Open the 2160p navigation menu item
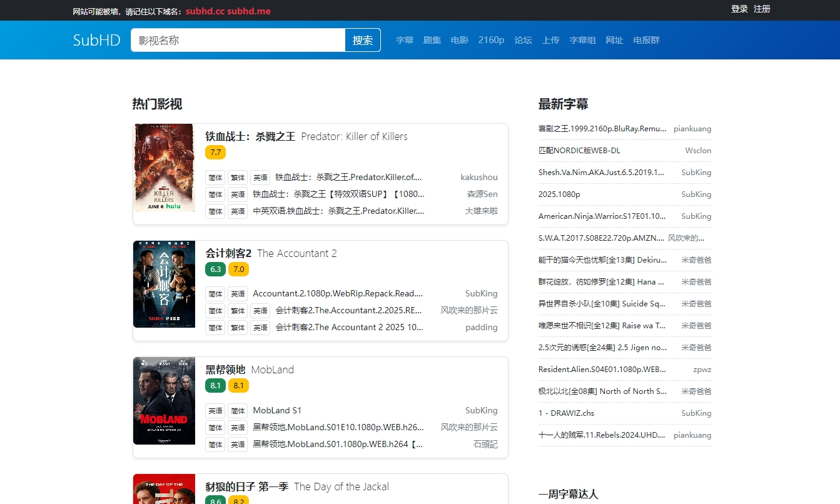 (x=491, y=40)
